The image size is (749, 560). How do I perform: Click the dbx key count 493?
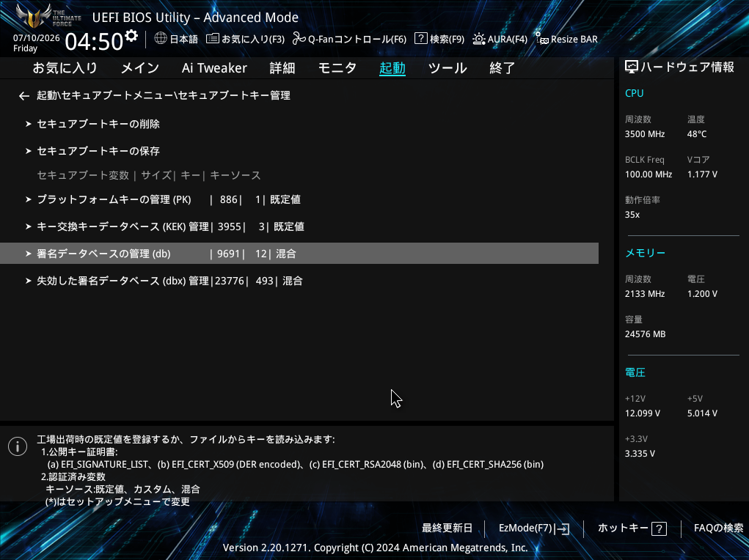[264, 281]
